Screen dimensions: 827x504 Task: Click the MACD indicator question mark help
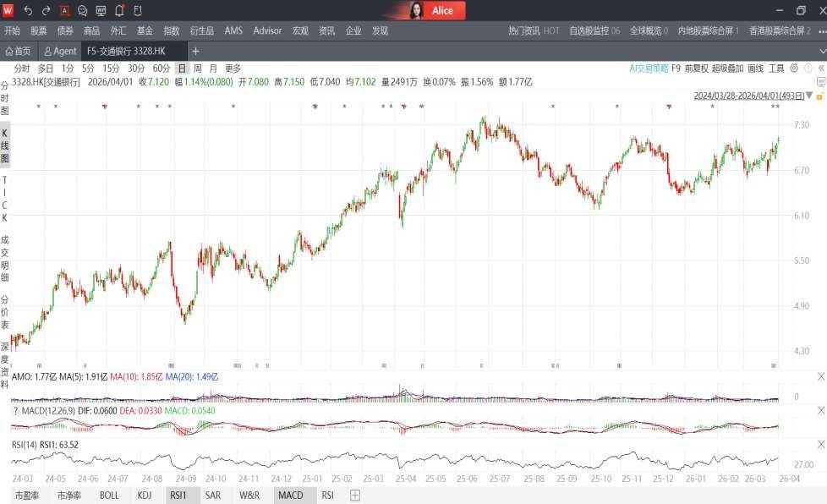[x=16, y=410]
